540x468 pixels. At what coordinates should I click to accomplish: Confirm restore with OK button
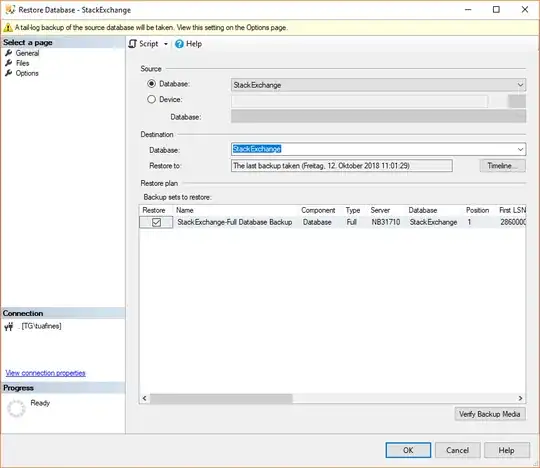point(408,450)
